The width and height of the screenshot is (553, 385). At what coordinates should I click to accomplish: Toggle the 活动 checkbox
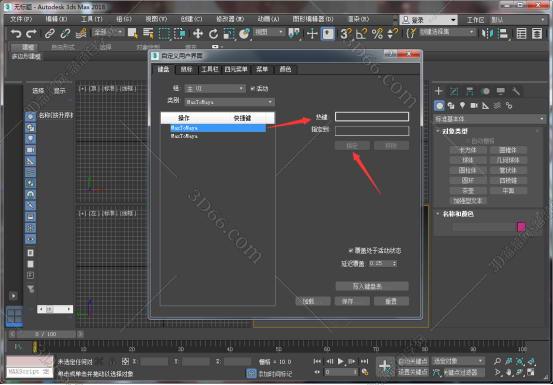pos(252,88)
